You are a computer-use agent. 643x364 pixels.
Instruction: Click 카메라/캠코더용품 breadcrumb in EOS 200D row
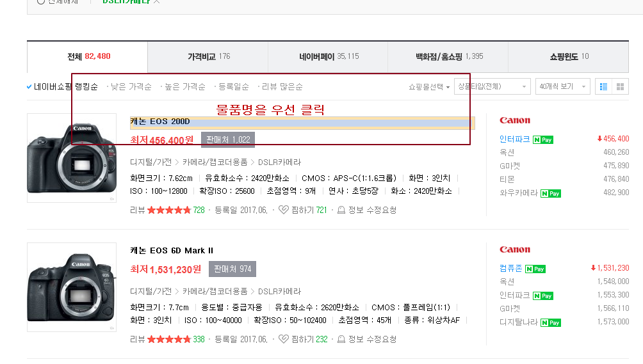(215, 162)
